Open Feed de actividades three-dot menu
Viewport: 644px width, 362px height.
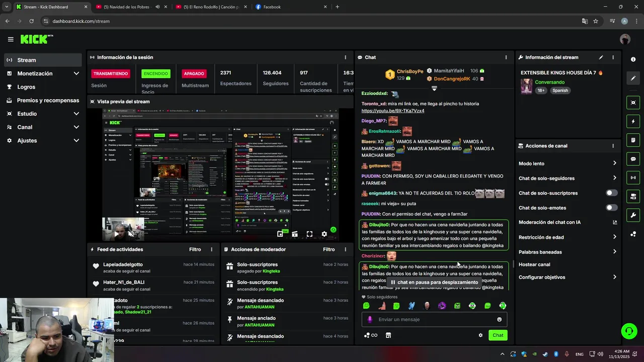211,249
